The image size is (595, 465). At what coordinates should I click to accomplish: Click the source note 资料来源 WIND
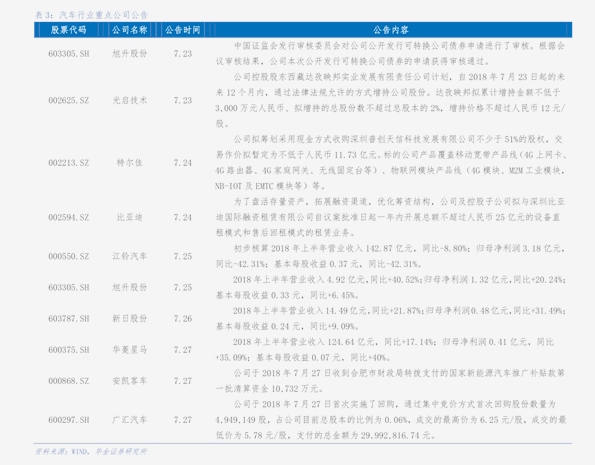[61, 451]
